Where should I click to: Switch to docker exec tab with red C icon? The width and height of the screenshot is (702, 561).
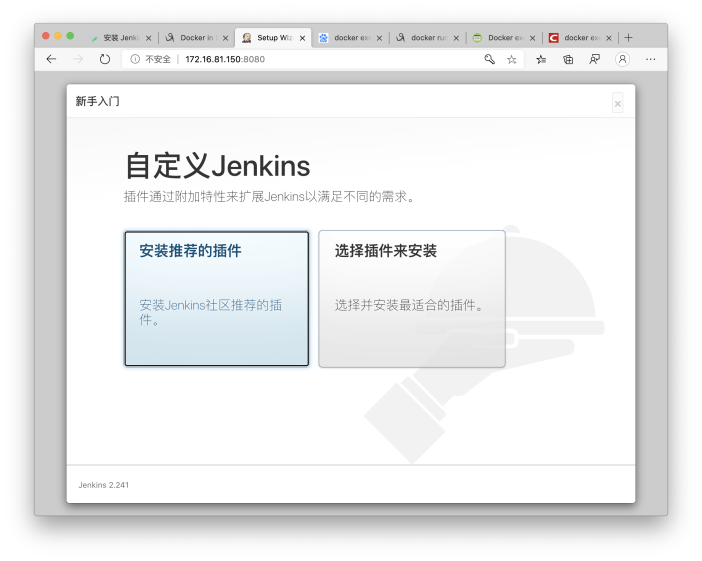(578, 38)
